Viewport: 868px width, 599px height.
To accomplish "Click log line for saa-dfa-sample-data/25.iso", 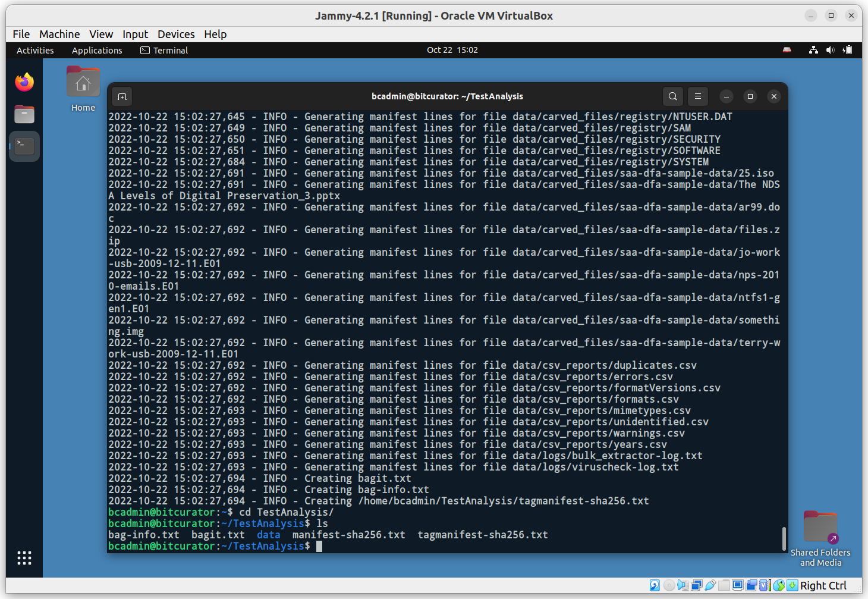I will (x=441, y=173).
